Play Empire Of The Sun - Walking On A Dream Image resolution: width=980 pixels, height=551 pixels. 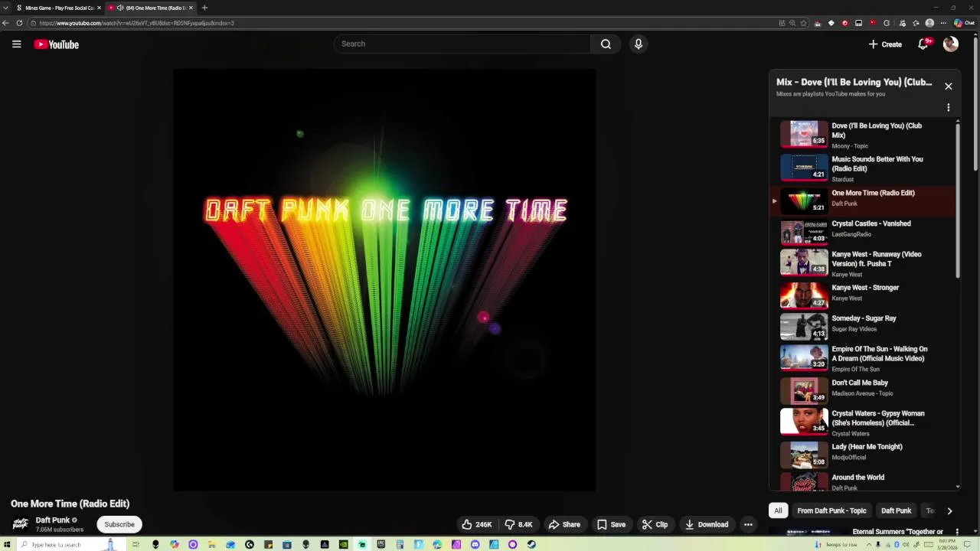point(862,358)
